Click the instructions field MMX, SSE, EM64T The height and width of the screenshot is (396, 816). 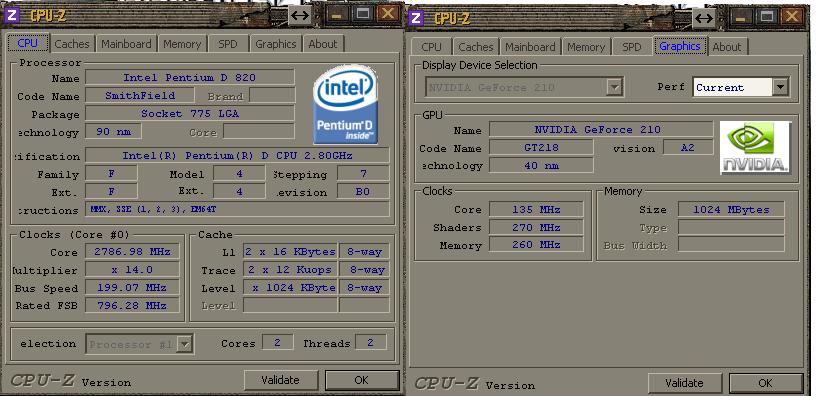[237, 210]
